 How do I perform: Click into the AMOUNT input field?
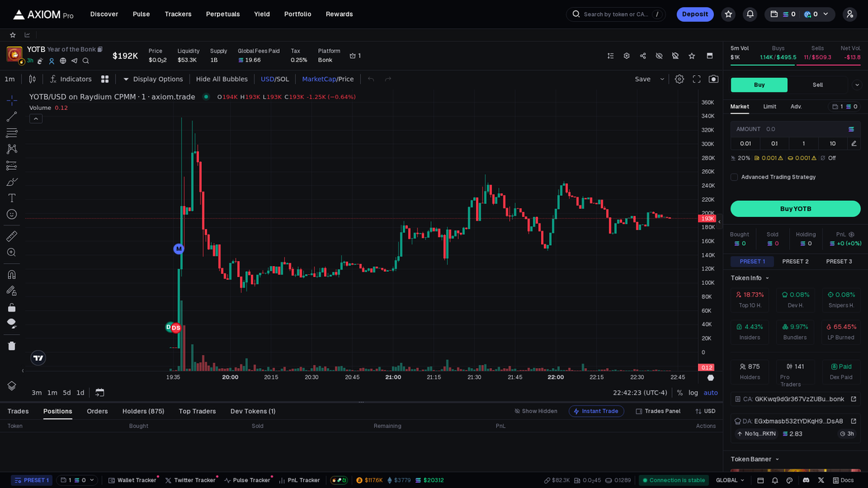[796, 129]
